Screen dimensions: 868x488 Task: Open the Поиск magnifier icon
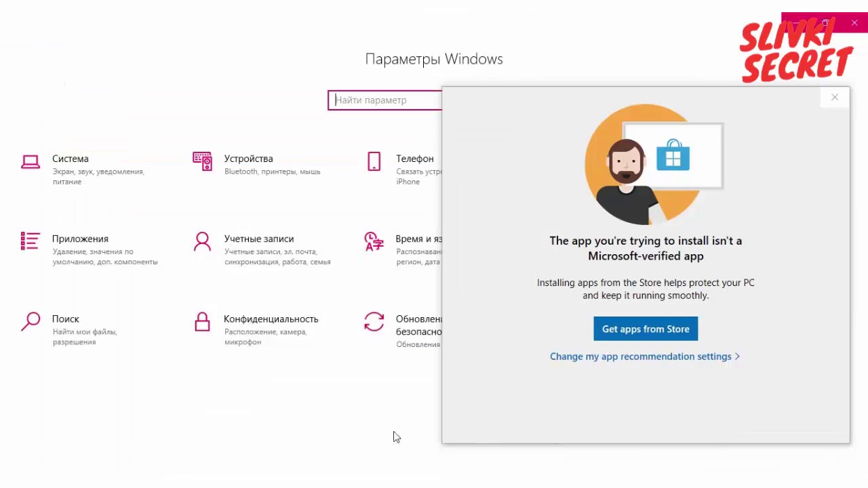pyautogui.click(x=31, y=321)
